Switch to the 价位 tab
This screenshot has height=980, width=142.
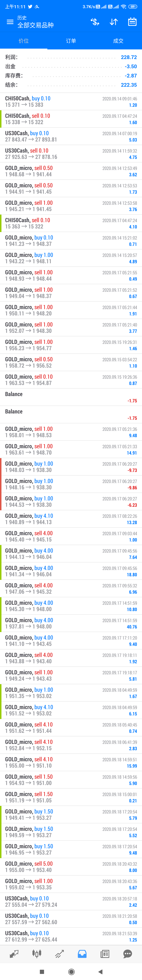24,41
